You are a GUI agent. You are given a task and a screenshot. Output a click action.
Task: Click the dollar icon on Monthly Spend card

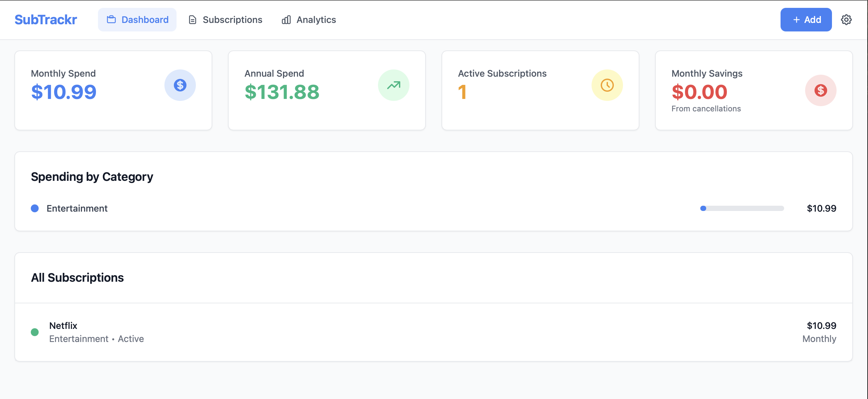(x=180, y=85)
